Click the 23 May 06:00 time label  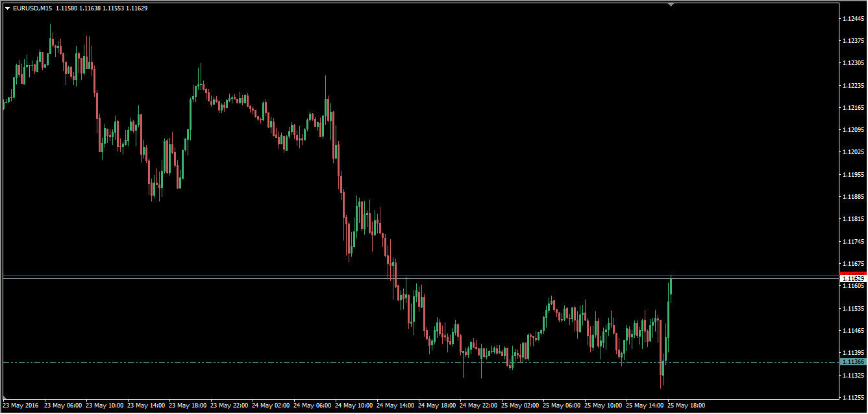[64, 406]
